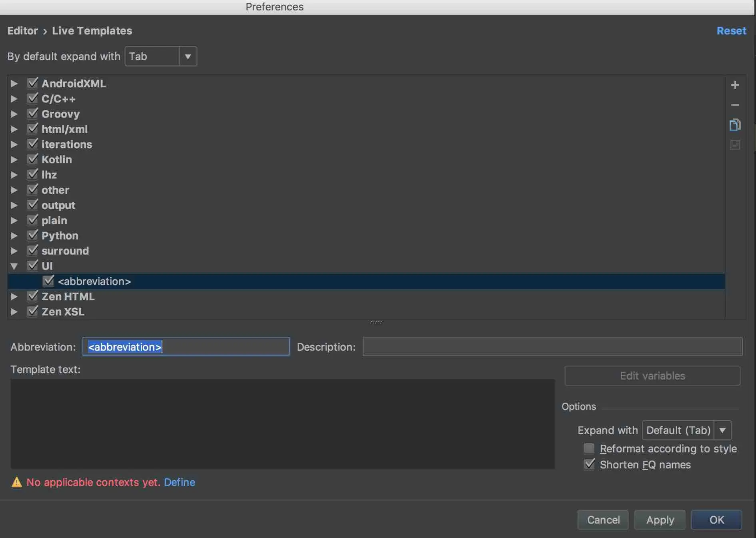Go to Editor in the breadcrumb
This screenshot has width=756, height=538.
pyautogui.click(x=23, y=31)
